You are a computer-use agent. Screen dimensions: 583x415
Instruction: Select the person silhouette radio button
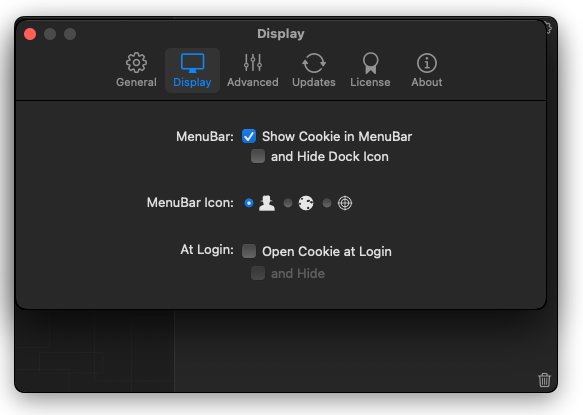249,203
